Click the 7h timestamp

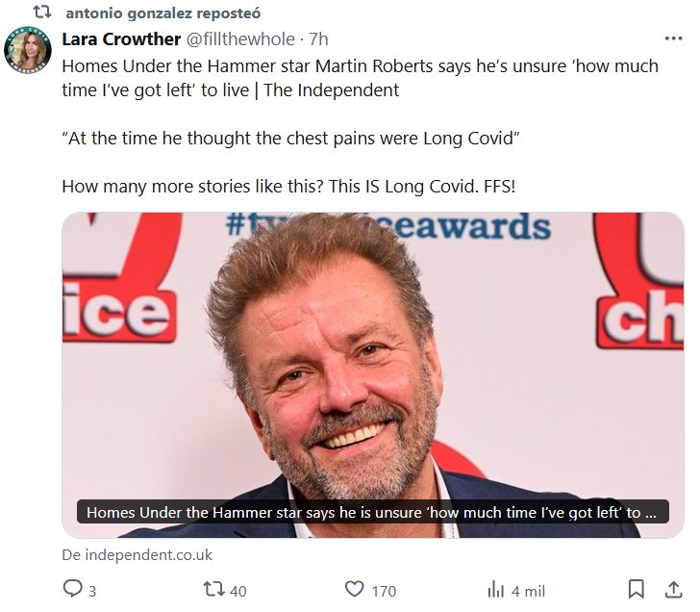tap(317, 39)
